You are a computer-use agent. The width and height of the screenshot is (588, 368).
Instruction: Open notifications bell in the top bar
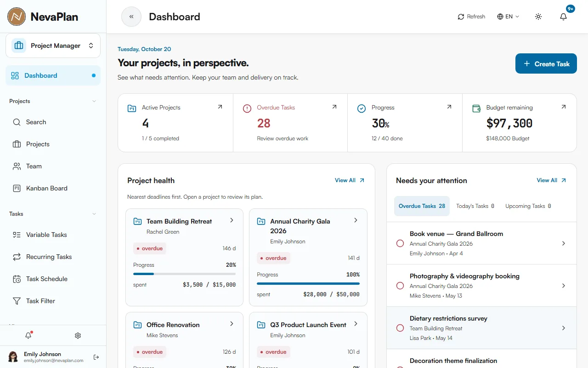pos(563,17)
